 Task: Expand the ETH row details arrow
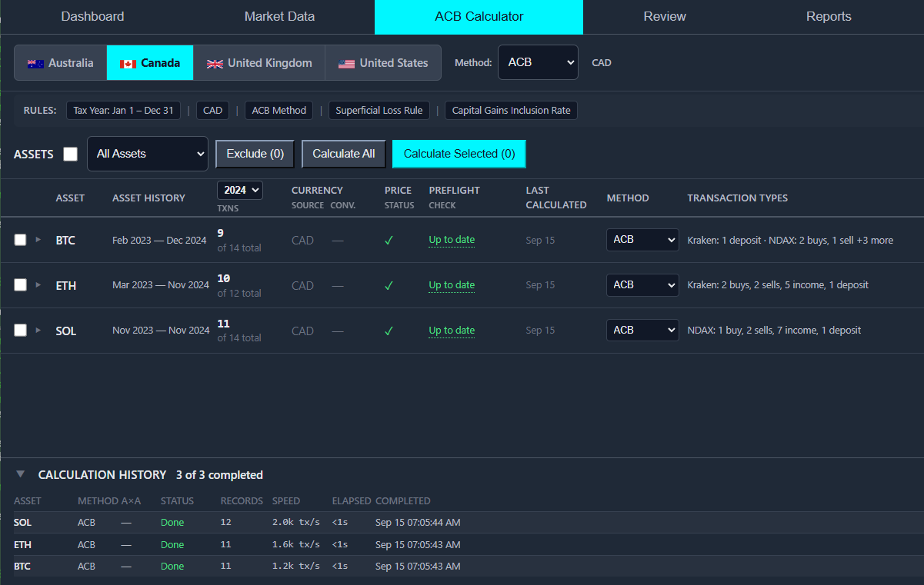(x=38, y=285)
